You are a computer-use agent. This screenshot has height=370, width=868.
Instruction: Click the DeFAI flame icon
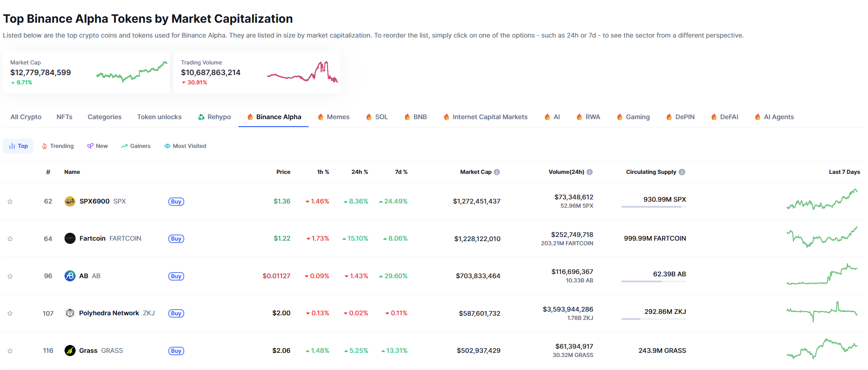pos(714,117)
